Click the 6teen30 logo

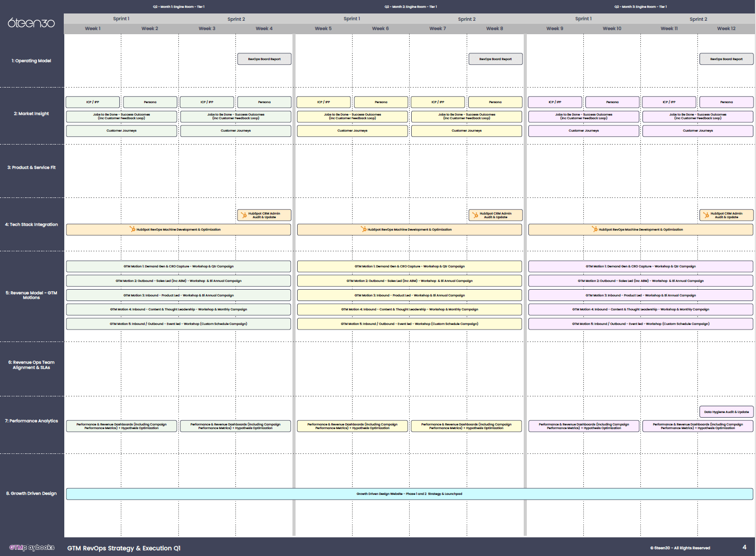31,23
